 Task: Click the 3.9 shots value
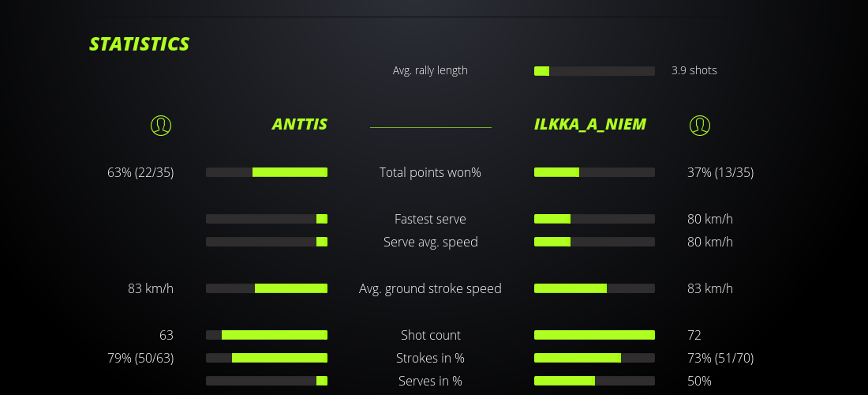[694, 70]
